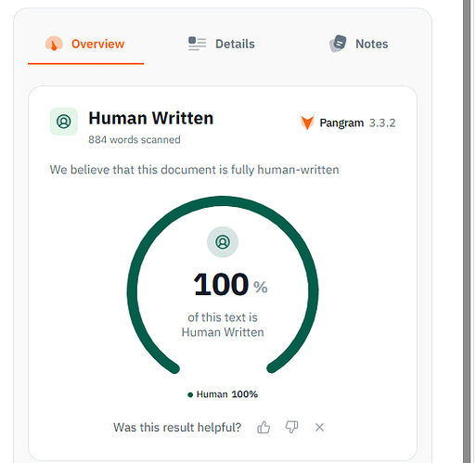Click the 884 words scanned text
This screenshot has height=463, width=476.
coord(135,140)
